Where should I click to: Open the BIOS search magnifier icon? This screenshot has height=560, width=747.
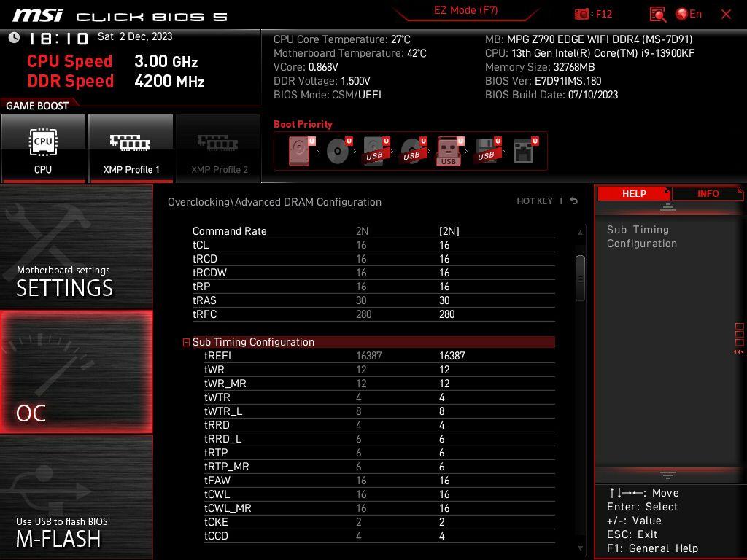[x=657, y=15]
